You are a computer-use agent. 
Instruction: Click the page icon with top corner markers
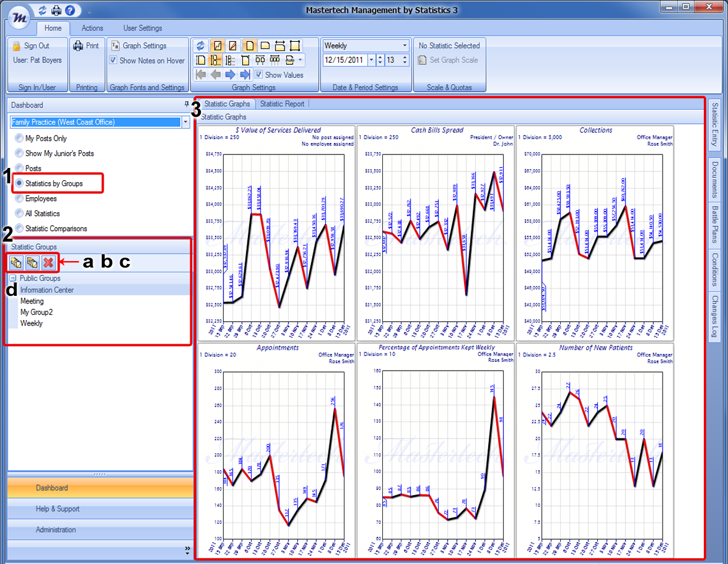click(246, 60)
